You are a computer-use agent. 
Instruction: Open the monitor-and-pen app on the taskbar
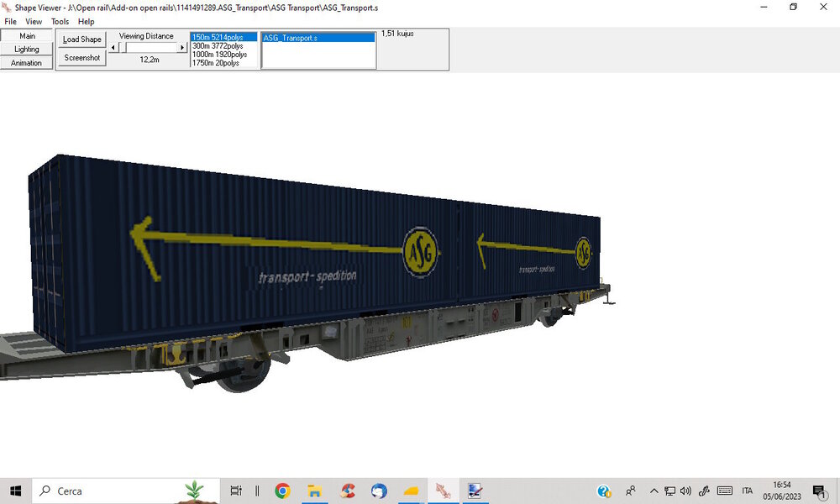pos(475,491)
